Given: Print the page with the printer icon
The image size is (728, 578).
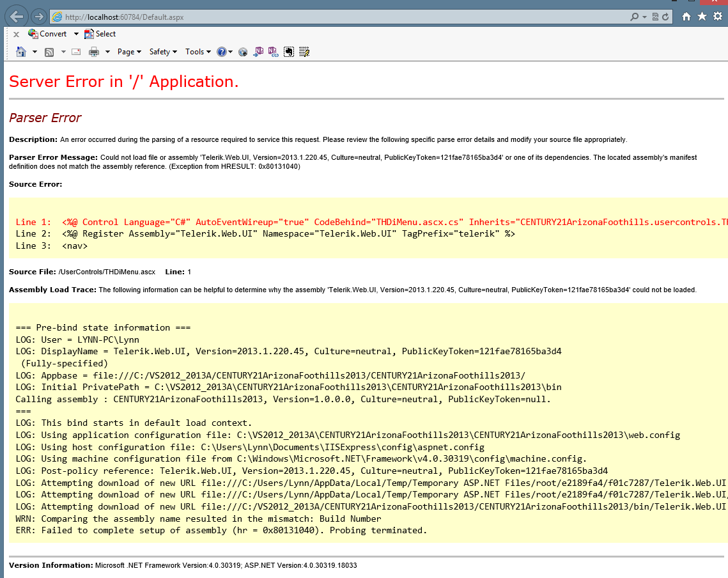Looking at the screenshot, I should (94, 52).
